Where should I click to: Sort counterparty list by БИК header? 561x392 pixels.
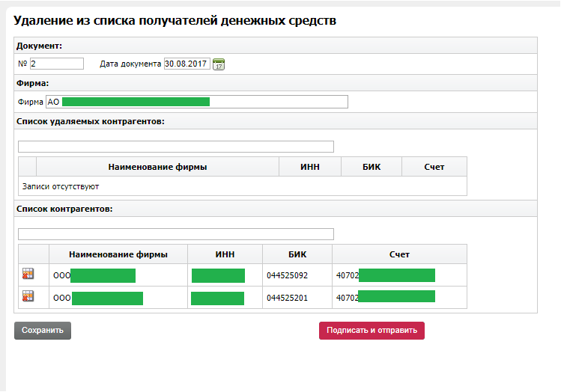coord(297,254)
